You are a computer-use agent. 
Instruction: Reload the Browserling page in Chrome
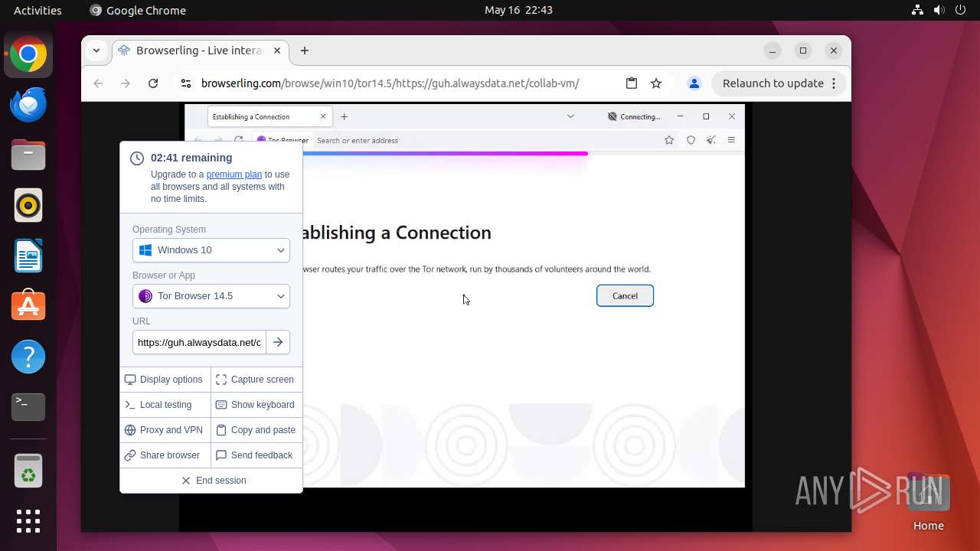click(153, 83)
